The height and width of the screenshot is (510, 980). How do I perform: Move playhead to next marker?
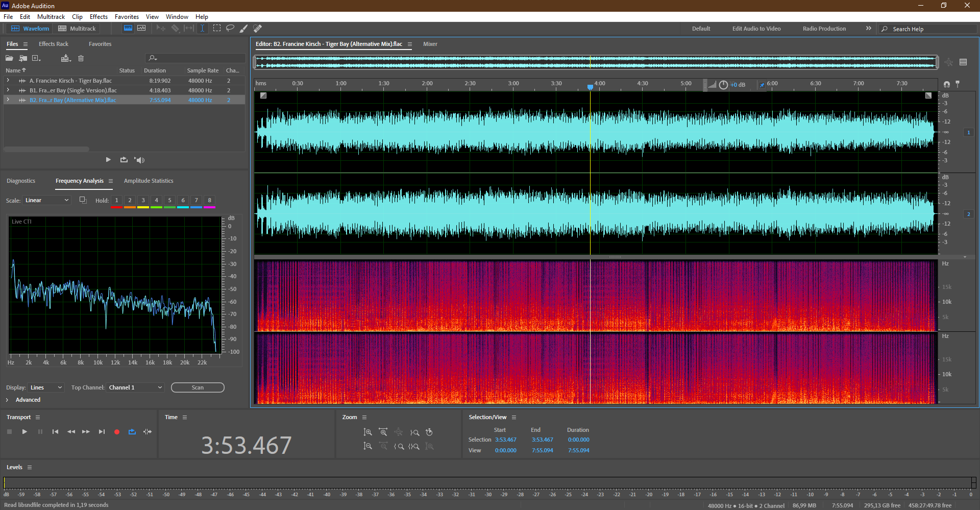coord(102,432)
